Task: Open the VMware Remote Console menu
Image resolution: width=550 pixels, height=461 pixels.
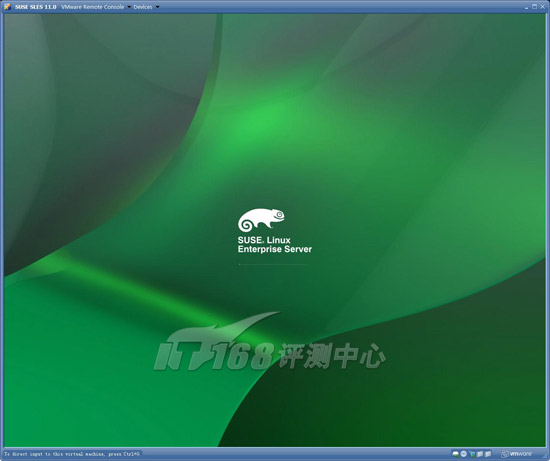Action: (95, 7)
